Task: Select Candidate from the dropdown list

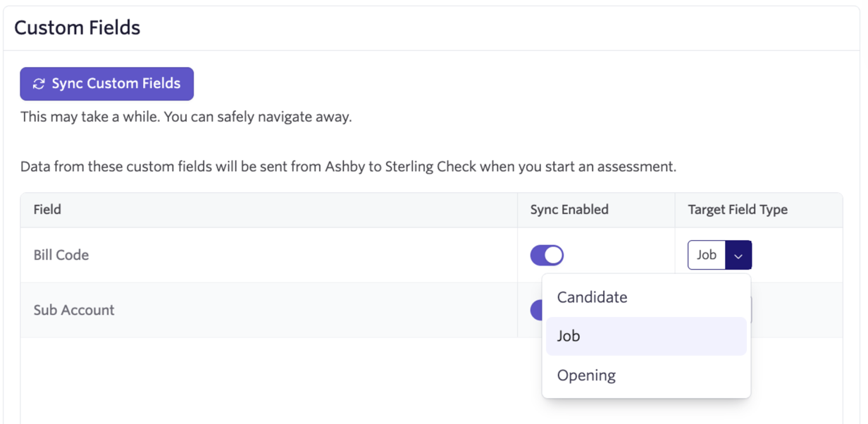Action: tap(592, 297)
